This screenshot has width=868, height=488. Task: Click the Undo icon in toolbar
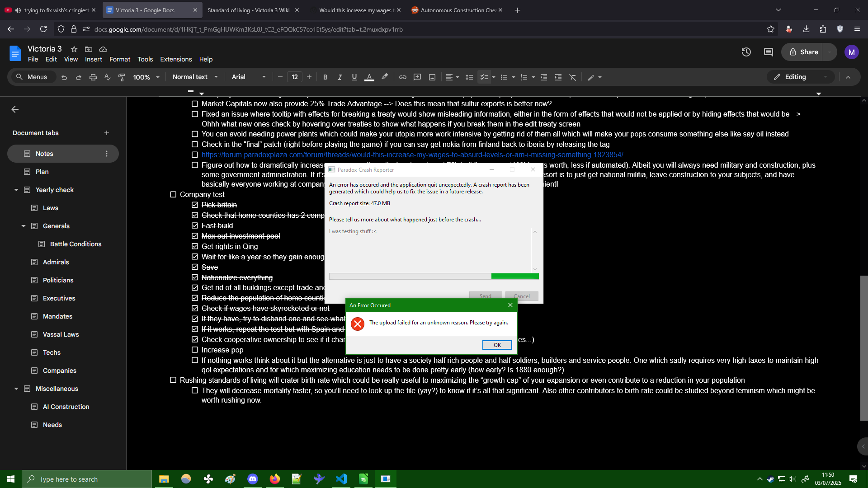coord(64,77)
